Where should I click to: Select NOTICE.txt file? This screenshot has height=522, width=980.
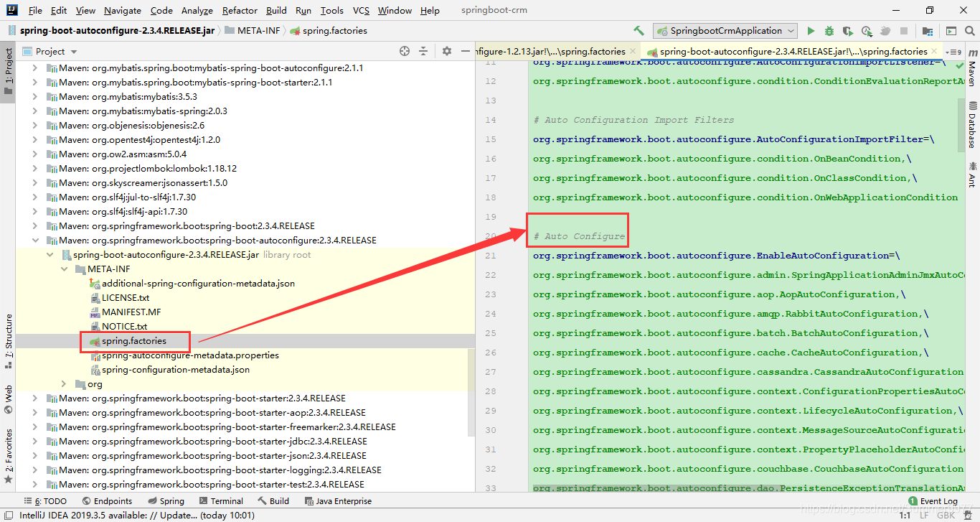pos(124,327)
